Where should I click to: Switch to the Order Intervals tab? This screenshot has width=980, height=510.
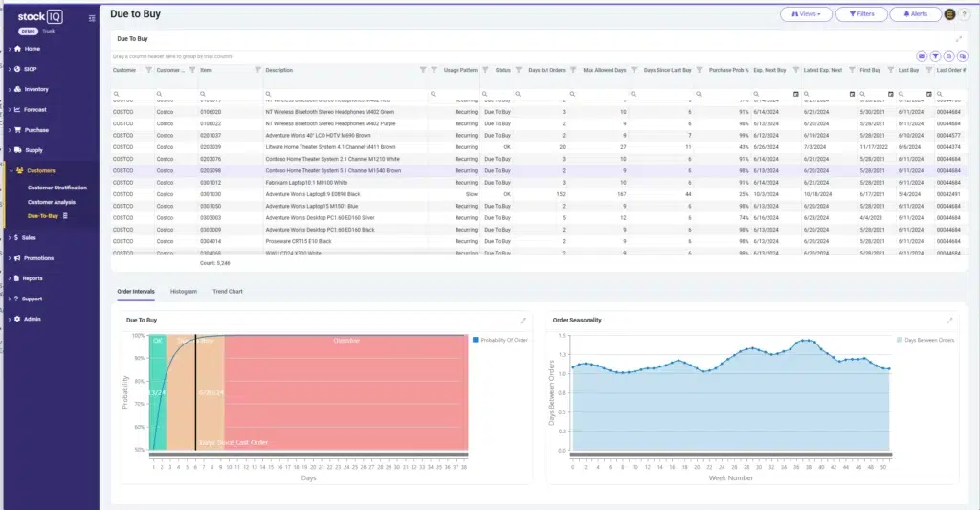pyautogui.click(x=136, y=291)
